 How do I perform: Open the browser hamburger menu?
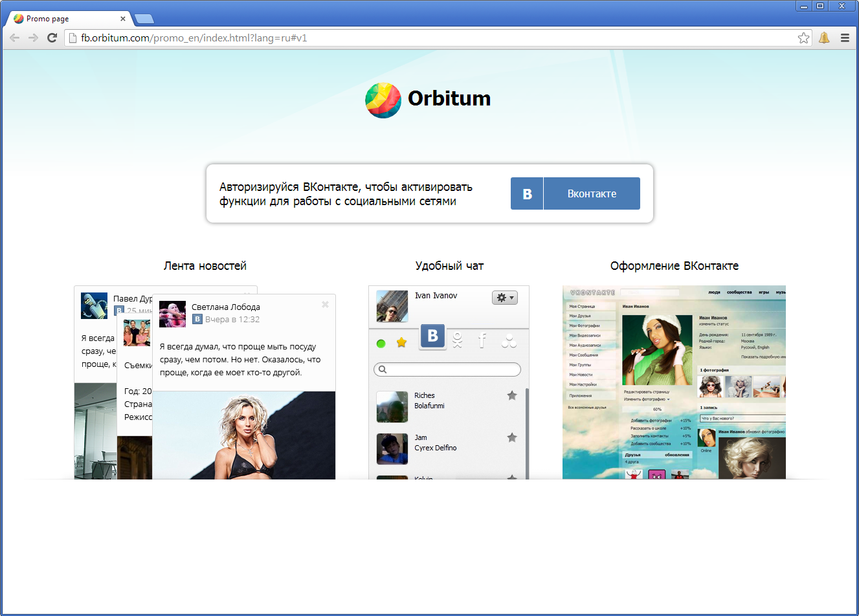pos(845,38)
